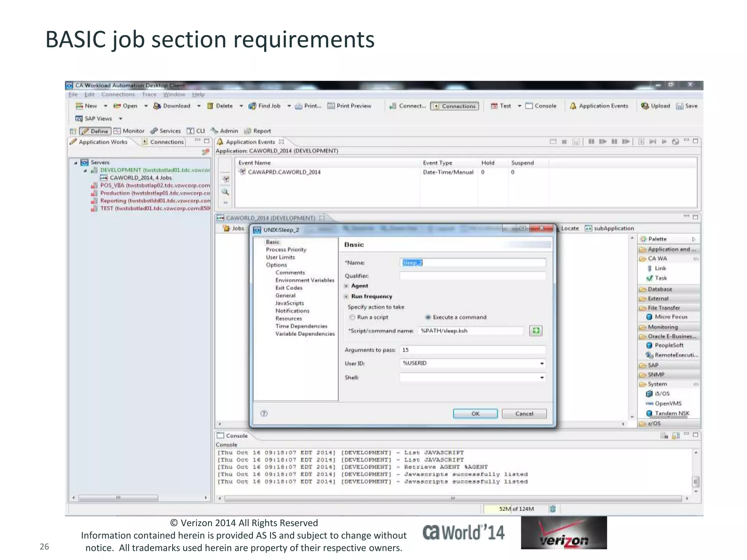
Task: Click the Save toolbar icon
Action: pyautogui.click(x=680, y=106)
